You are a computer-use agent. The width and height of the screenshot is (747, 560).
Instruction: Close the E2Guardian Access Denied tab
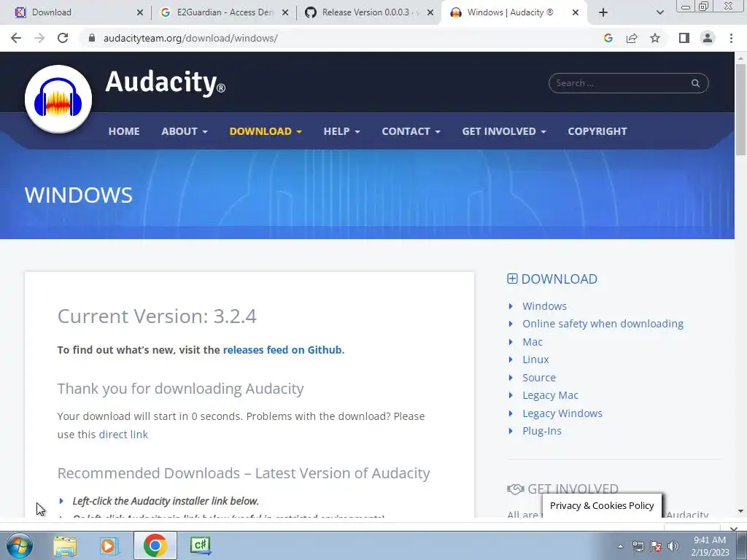tap(285, 12)
